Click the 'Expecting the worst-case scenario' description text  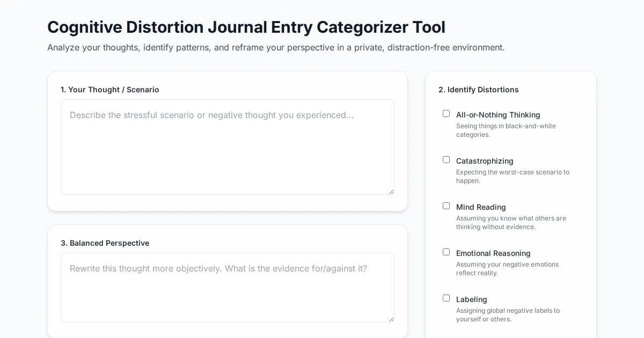point(512,177)
